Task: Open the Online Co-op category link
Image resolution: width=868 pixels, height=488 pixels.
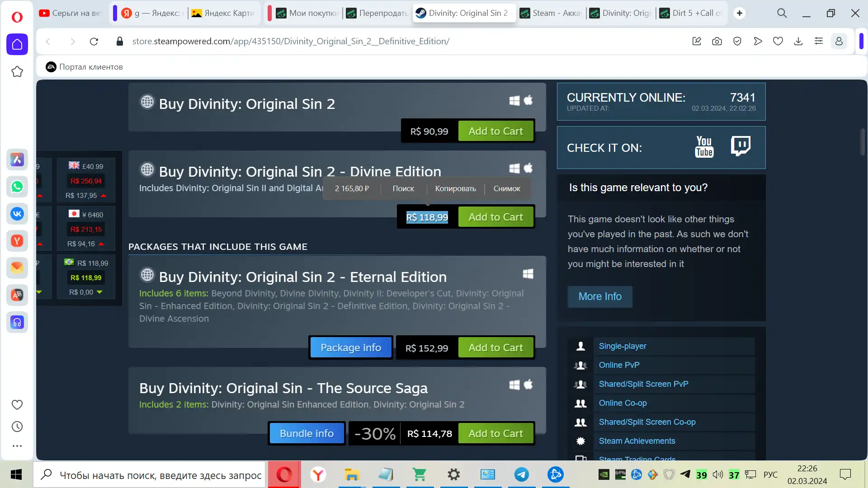Action: [623, 403]
